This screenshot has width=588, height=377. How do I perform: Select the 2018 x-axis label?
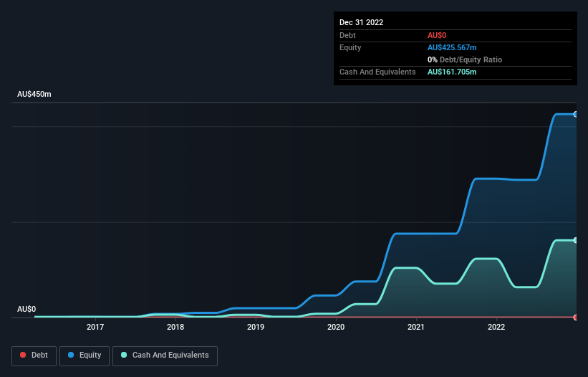click(x=175, y=327)
